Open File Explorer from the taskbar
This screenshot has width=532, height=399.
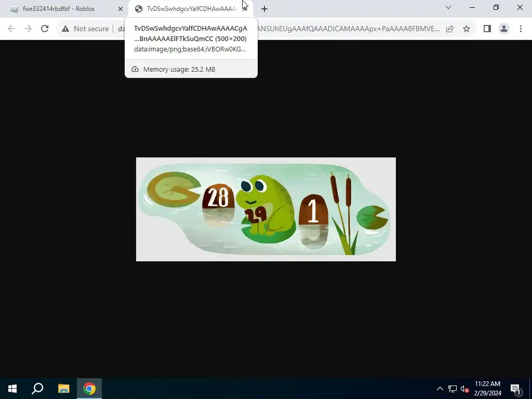(x=63, y=389)
